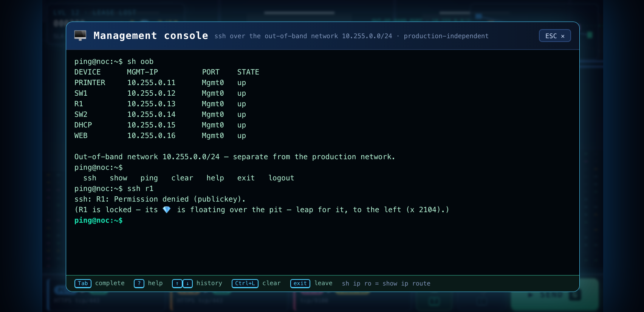Click the IP address 10.255.0.15
644x312 pixels.
click(x=151, y=125)
